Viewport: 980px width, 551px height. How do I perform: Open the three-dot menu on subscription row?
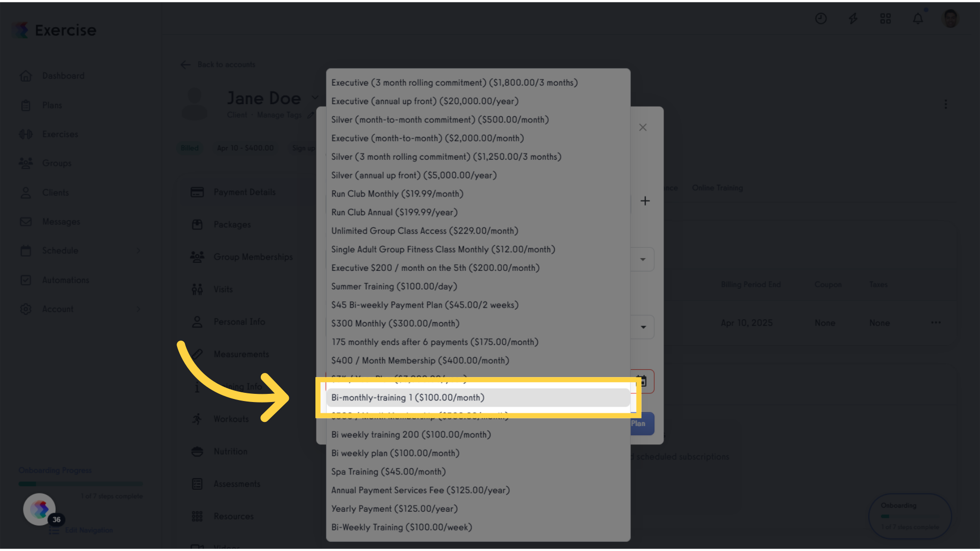point(936,322)
